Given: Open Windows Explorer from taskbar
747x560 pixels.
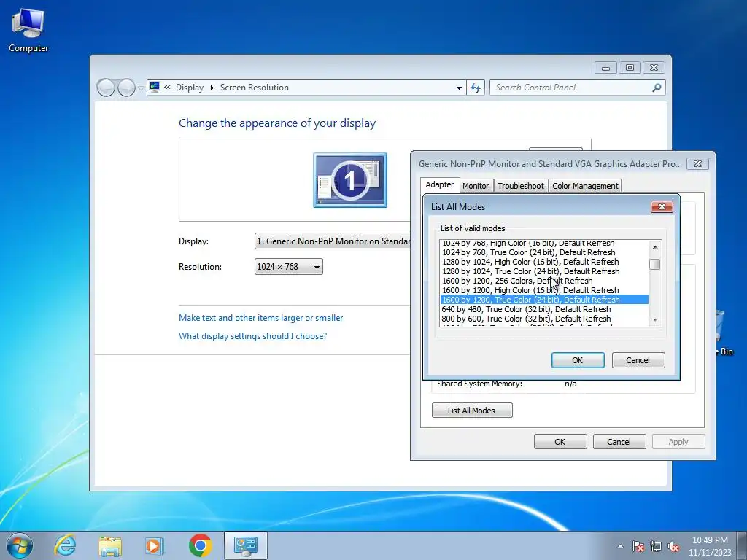Looking at the screenshot, I should coord(110,545).
